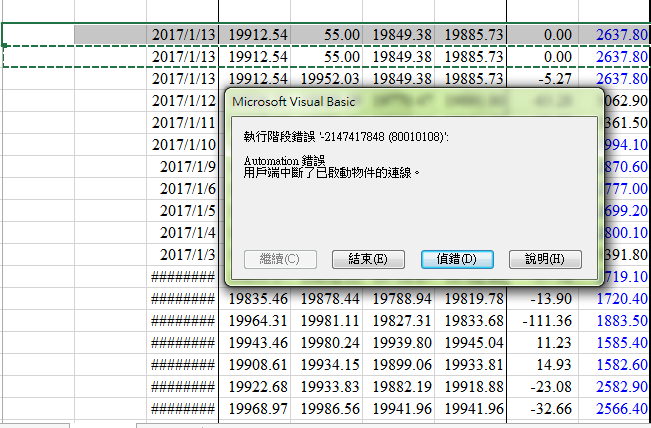
Task: Select the 19952.03 cell
Action: pos(326,79)
